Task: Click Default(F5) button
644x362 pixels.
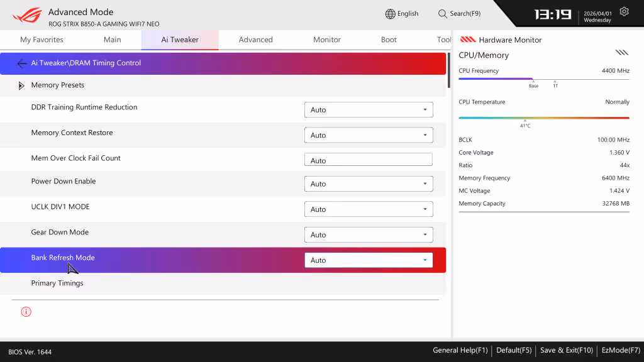Action: 514,351
